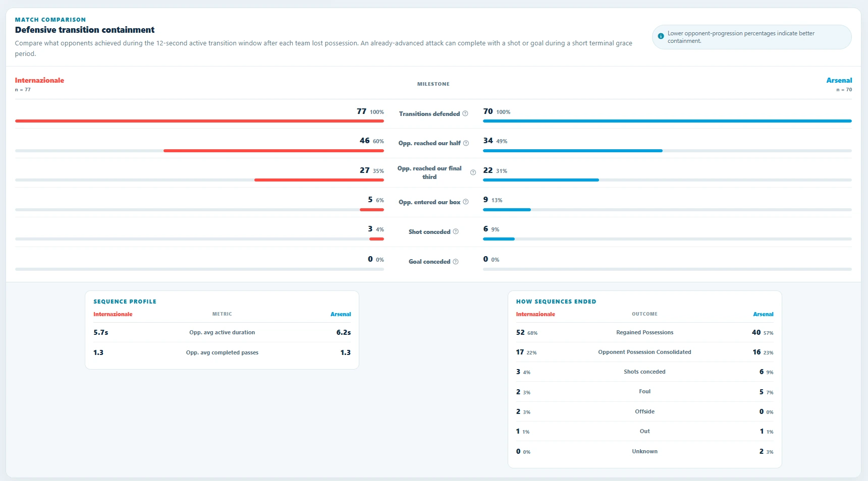Click the "5.7s" duration value
The image size is (868, 481).
click(101, 333)
